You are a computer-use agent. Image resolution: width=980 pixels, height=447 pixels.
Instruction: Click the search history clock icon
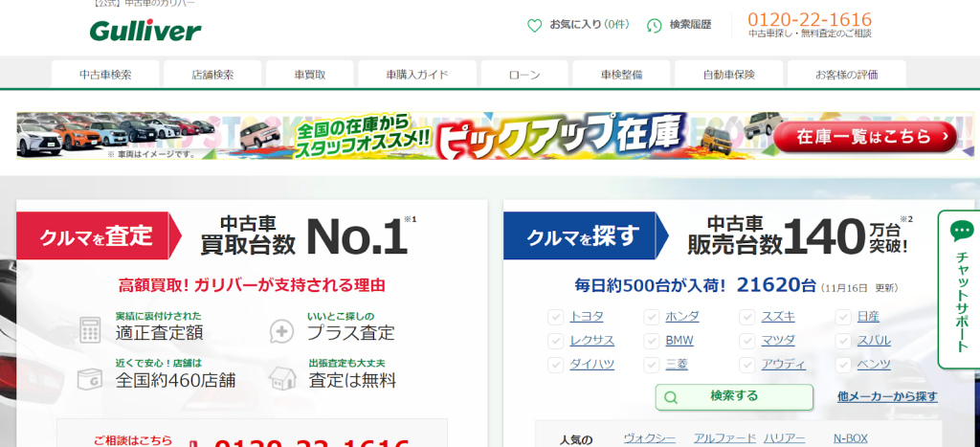(655, 25)
